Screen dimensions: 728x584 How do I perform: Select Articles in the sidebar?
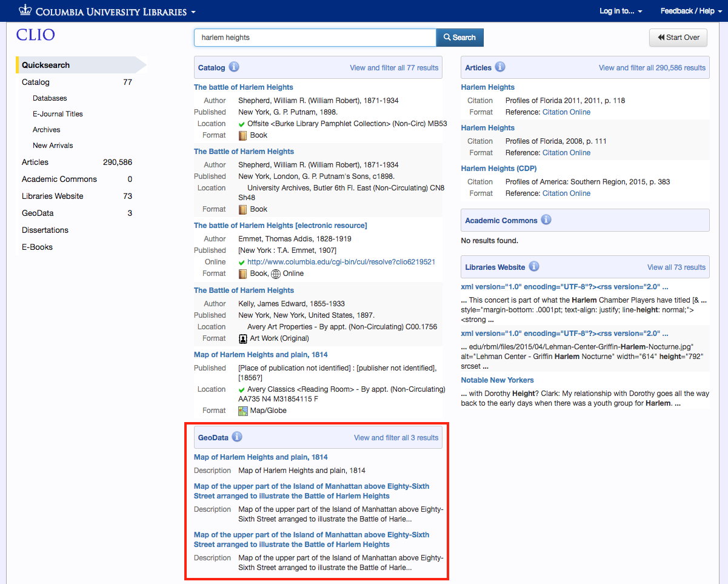tap(35, 162)
